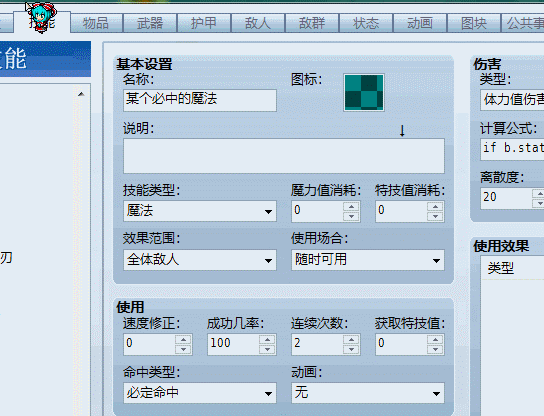Open the 动画 dropdown showing 无
Viewport: 544px width, 416px height.
(368, 393)
